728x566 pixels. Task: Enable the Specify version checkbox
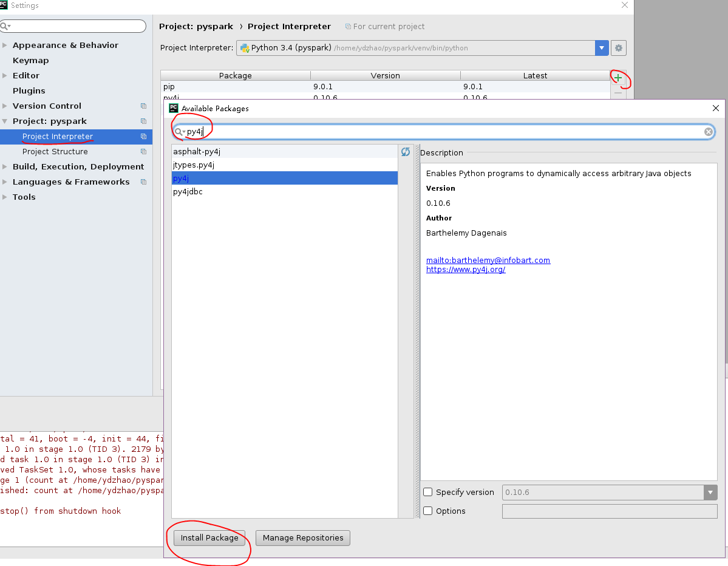[x=428, y=492]
